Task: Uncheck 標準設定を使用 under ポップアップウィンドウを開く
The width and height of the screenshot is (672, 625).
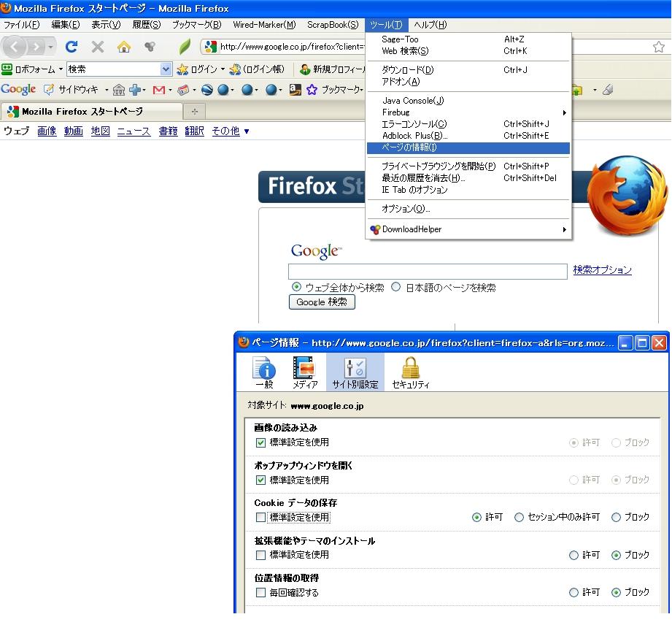Action: pyautogui.click(x=260, y=480)
